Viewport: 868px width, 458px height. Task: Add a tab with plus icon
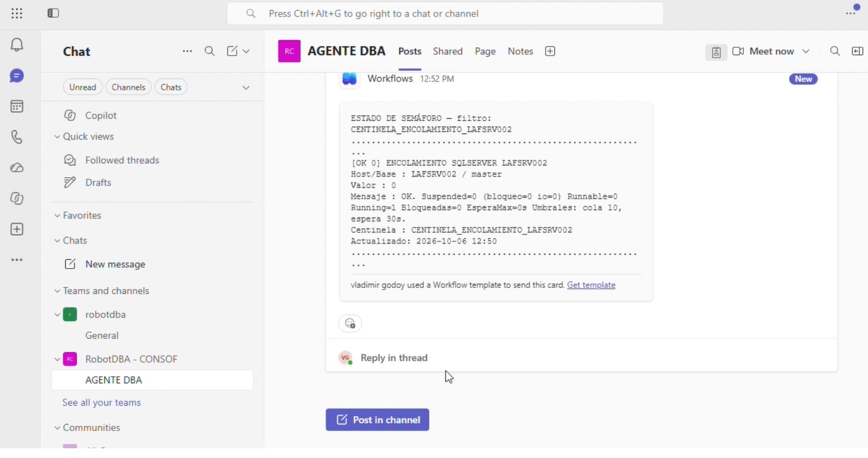(x=551, y=52)
